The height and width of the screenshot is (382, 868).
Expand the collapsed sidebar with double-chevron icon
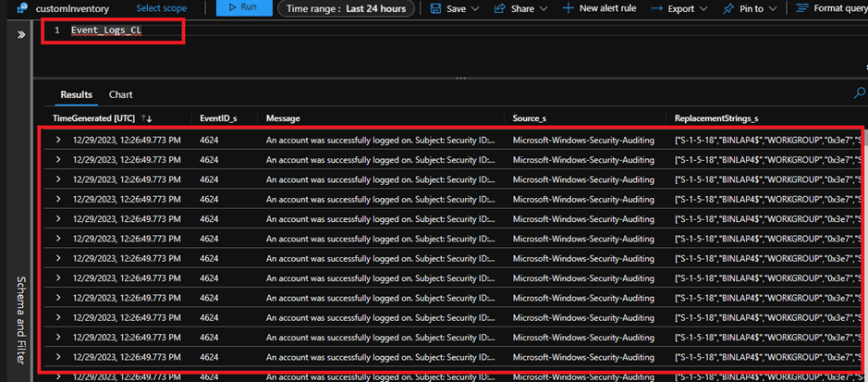[21, 33]
